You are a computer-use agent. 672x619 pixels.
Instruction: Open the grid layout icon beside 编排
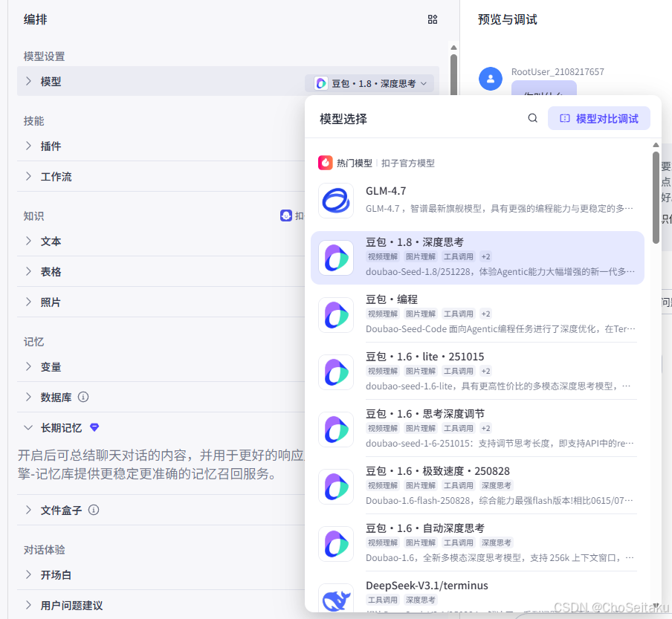pyautogui.click(x=433, y=19)
